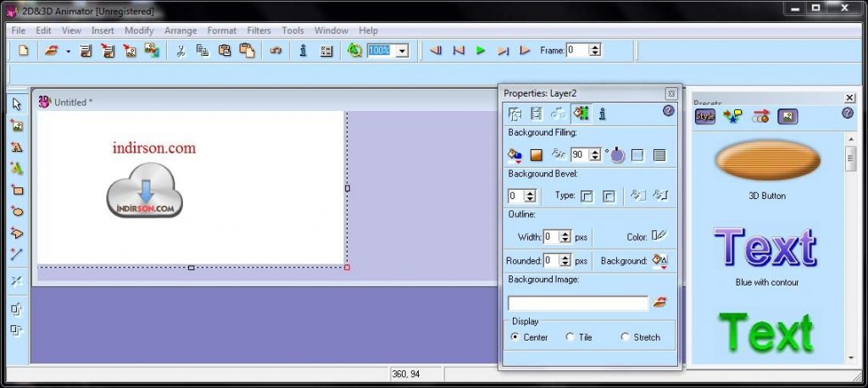The width and height of the screenshot is (868, 388).
Task: Click the green zoom magnifier icon
Action: 354,50
